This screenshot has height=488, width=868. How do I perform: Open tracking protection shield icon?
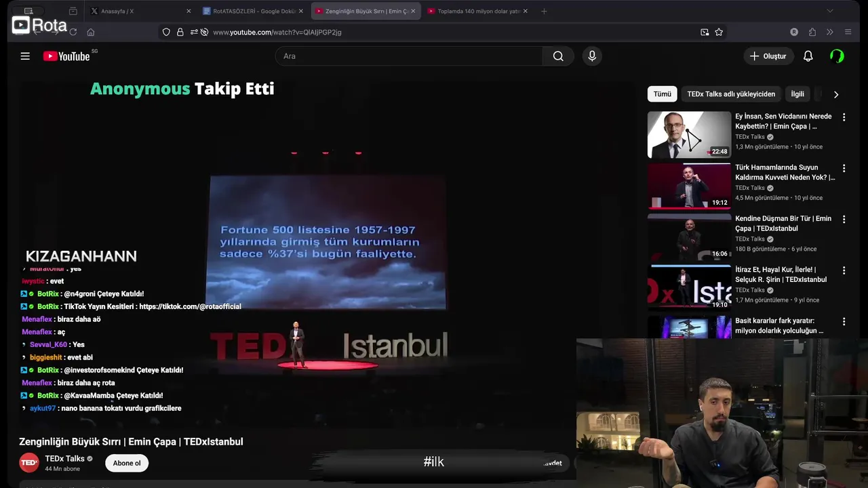(x=166, y=32)
